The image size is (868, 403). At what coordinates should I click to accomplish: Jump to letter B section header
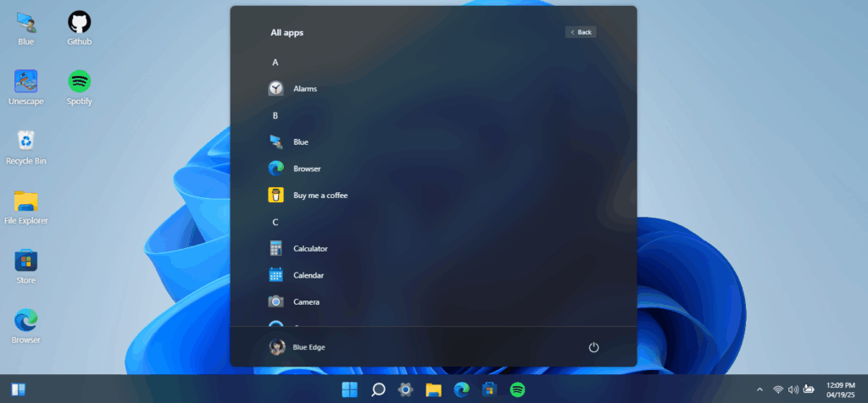pyautogui.click(x=275, y=115)
